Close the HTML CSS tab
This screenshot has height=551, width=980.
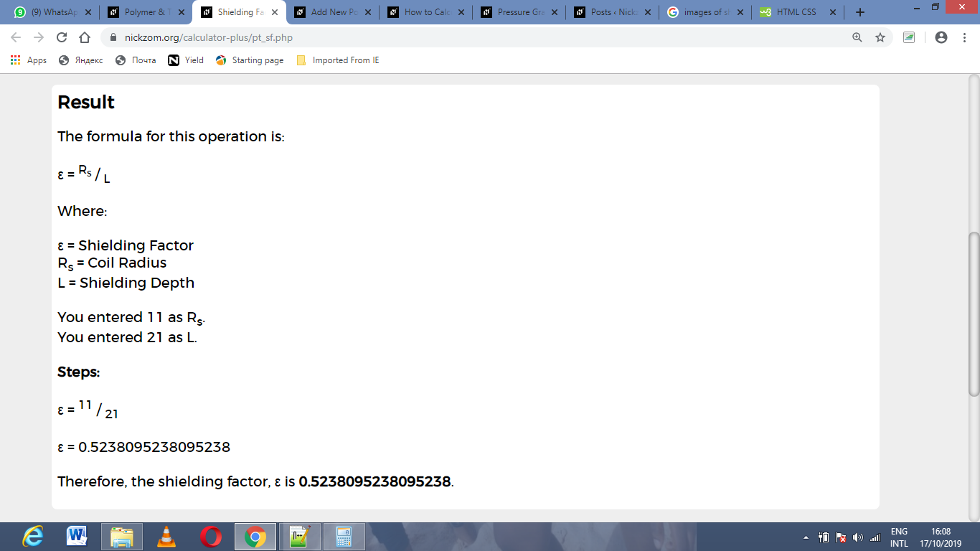pos(834,12)
